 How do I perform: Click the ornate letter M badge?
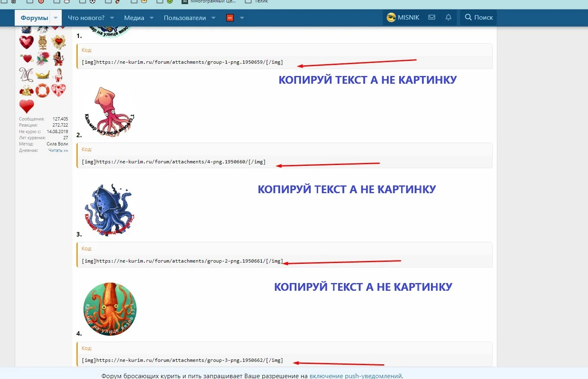pos(27,74)
